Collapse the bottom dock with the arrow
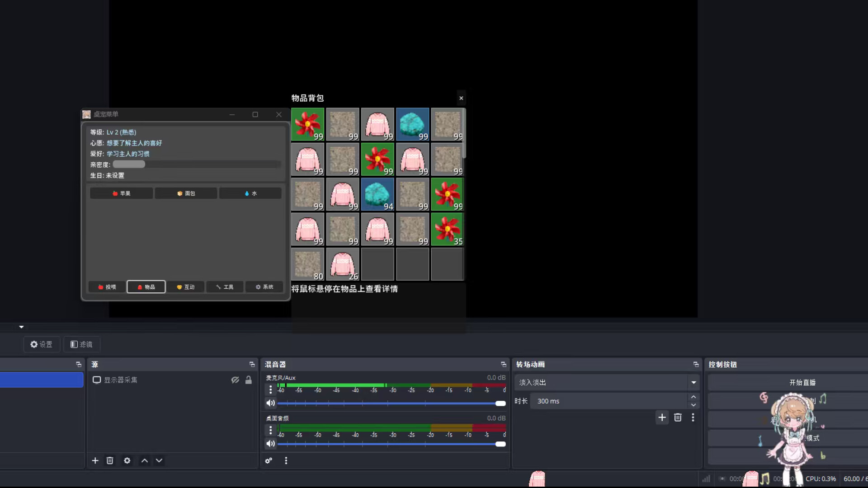The width and height of the screenshot is (868, 488). click(21, 326)
